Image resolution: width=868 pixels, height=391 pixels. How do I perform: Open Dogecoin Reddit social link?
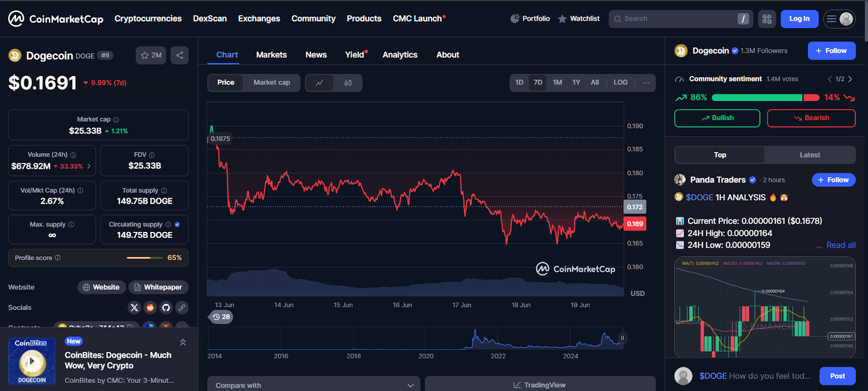[150, 307]
